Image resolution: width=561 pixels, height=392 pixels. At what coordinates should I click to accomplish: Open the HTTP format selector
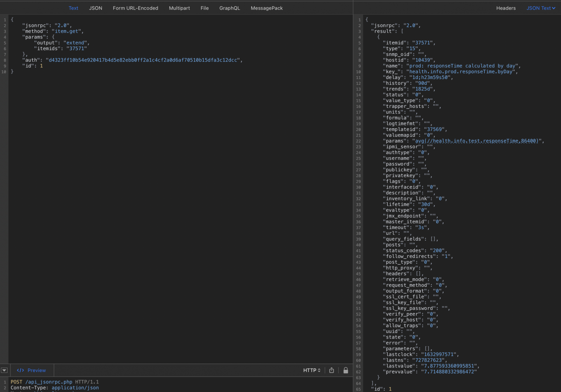[x=311, y=370]
